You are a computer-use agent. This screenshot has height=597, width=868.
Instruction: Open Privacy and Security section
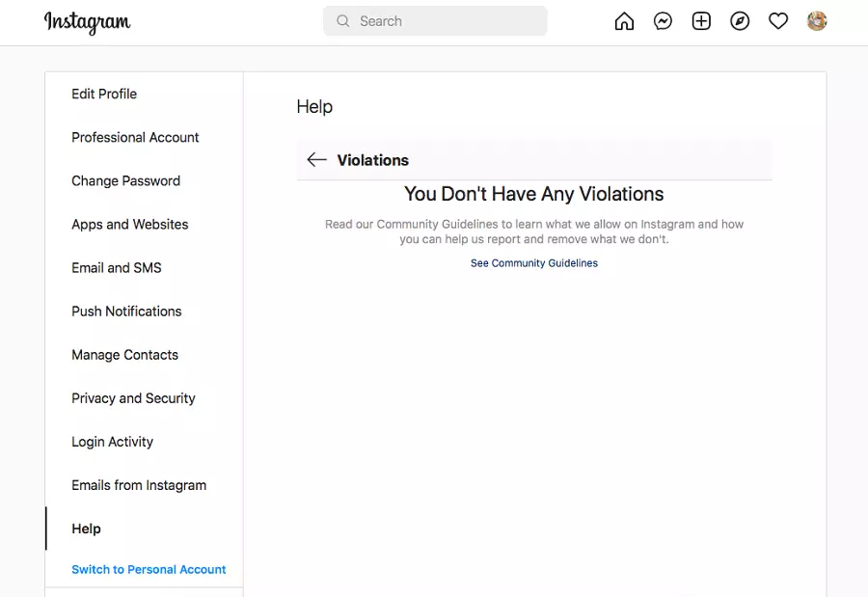133,398
